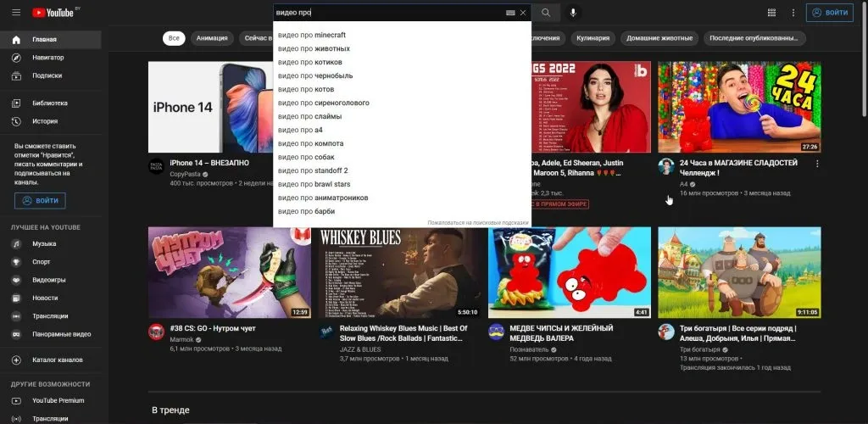Open the iPhone 14 video thumbnail
868x424 pixels.
(x=210, y=107)
